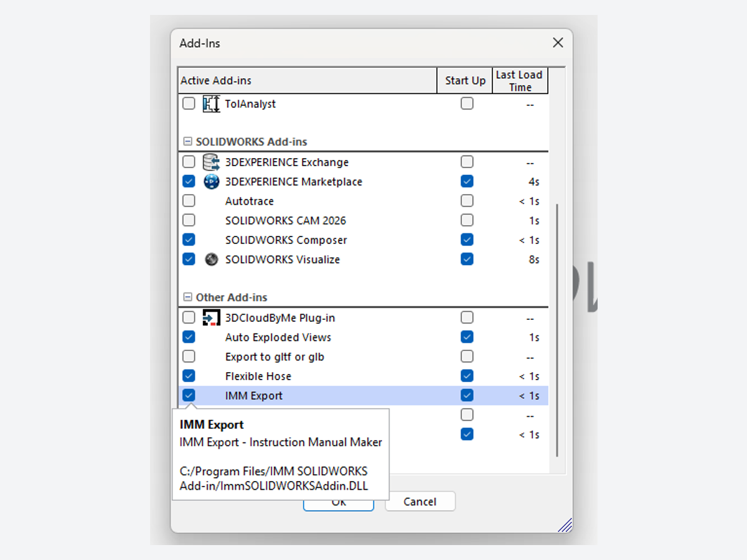
Task: Uncheck Flexible Hose active checkbox
Action: point(189,376)
